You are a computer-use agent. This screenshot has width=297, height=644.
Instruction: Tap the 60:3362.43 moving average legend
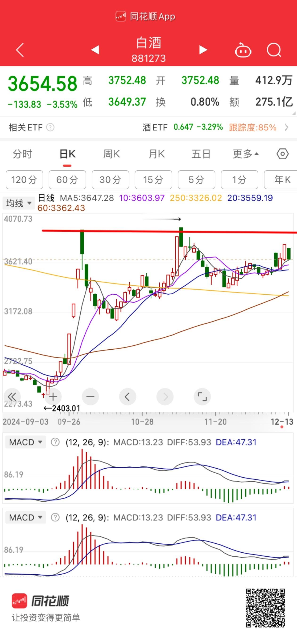click(61, 208)
